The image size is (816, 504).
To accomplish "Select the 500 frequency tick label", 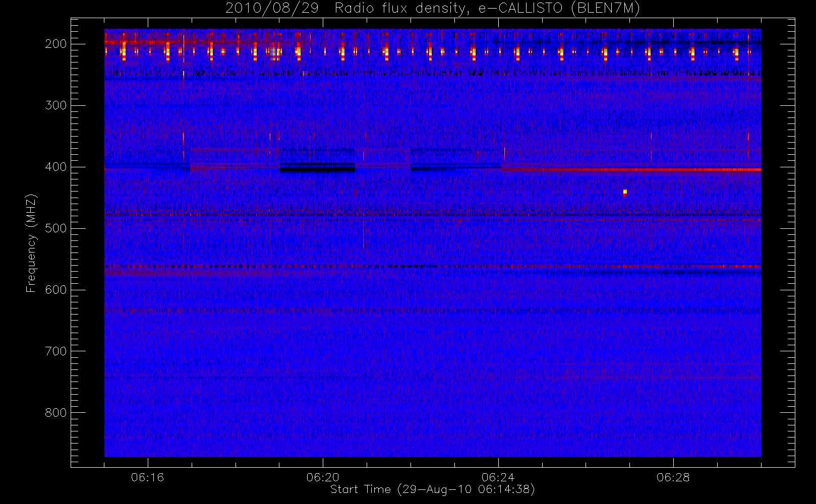I will [56, 228].
